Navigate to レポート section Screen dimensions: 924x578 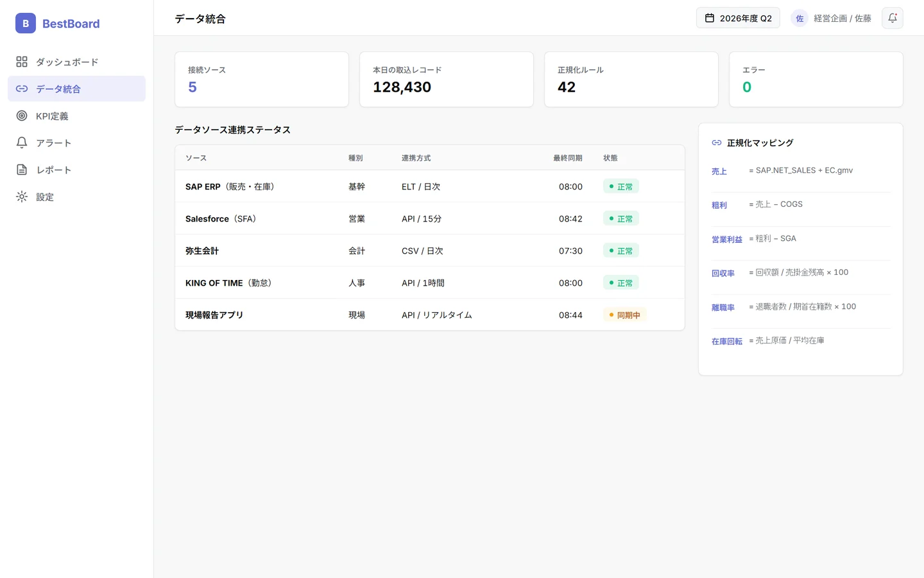point(76,170)
